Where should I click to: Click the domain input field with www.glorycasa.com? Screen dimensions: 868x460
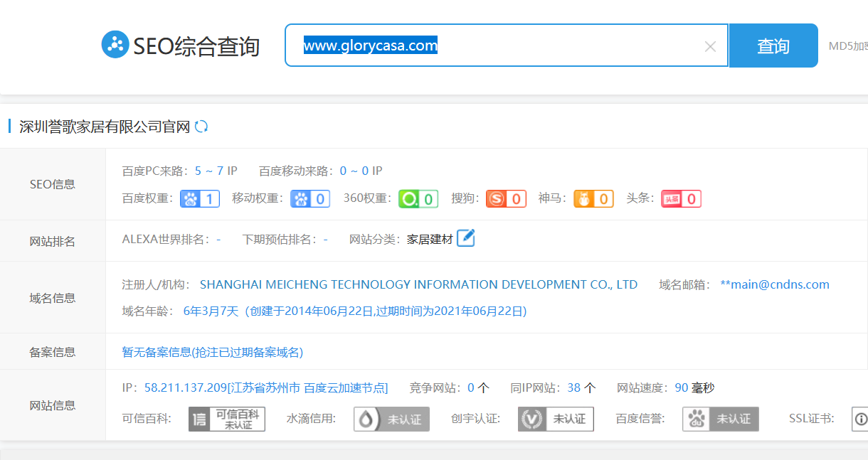(x=507, y=46)
